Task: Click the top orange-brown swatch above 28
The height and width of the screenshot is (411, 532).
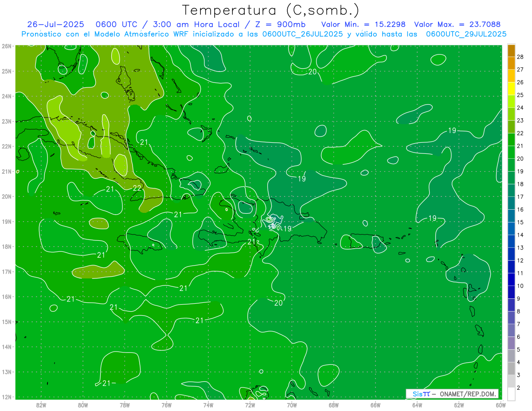Action: (511, 51)
